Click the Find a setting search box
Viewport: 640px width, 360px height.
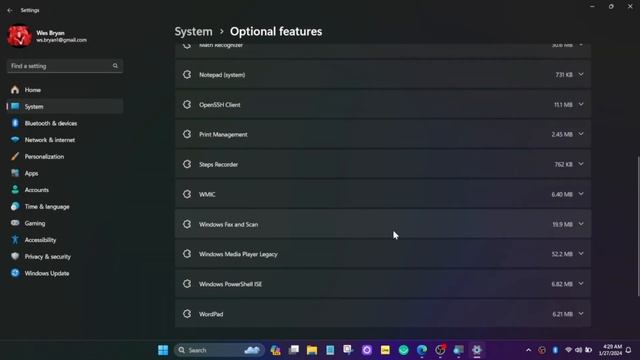click(64, 66)
